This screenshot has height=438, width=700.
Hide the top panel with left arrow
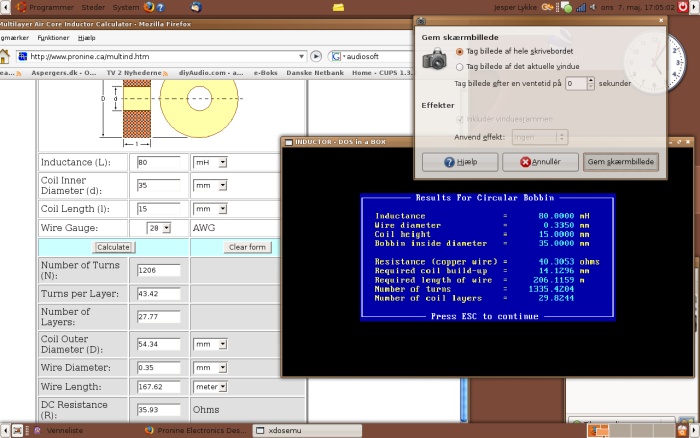(x=5, y=7)
